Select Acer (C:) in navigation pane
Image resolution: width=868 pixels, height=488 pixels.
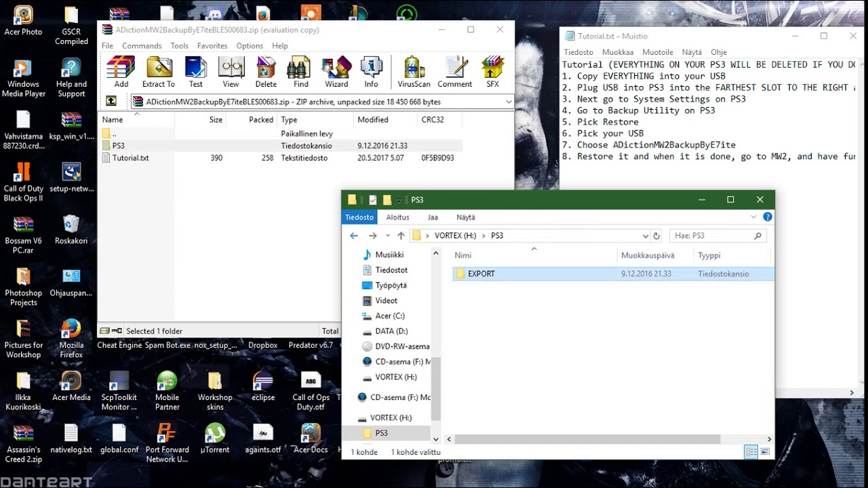(390, 316)
